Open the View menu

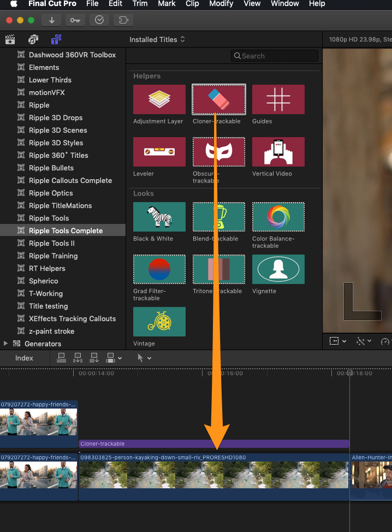coord(252,4)
